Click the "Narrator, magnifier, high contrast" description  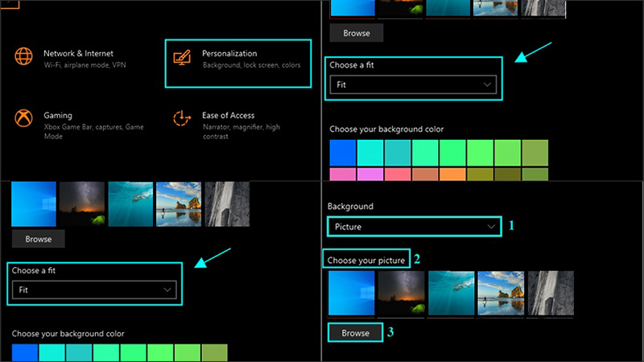point(241,131)
